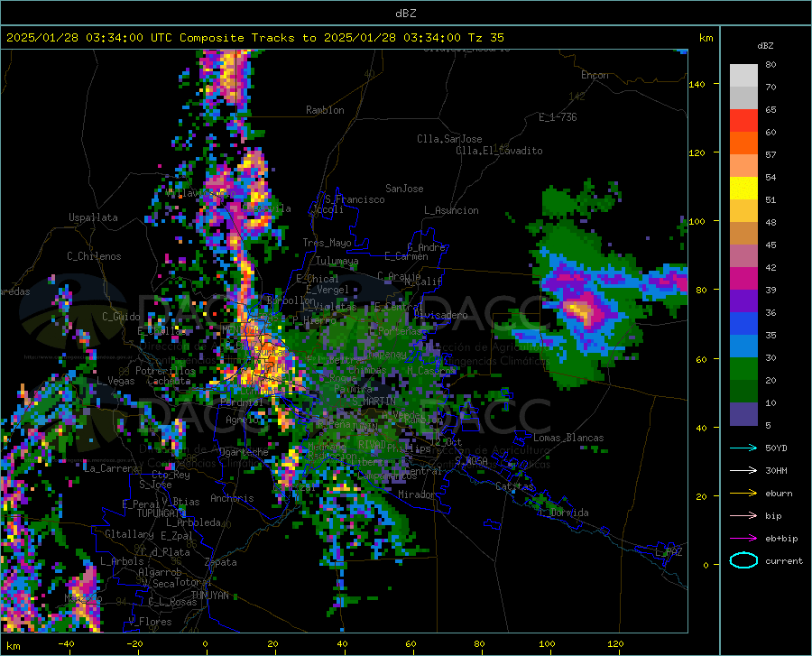Click the white 30HM arrow legend symbol

click(x=743, y=471)
